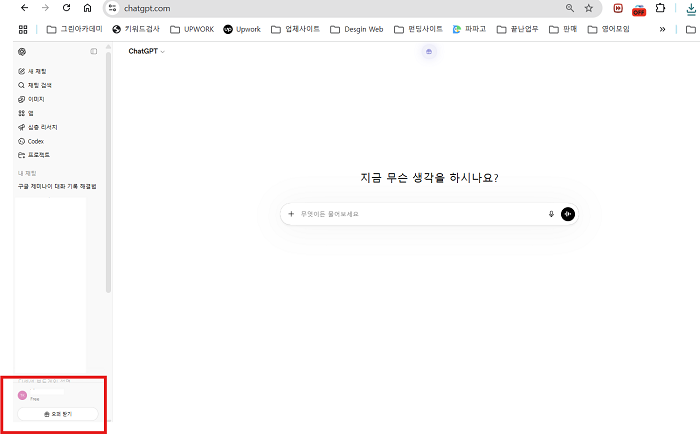
Task: Click the sidebar scroll-up arrow
Action: pos(108,46)
